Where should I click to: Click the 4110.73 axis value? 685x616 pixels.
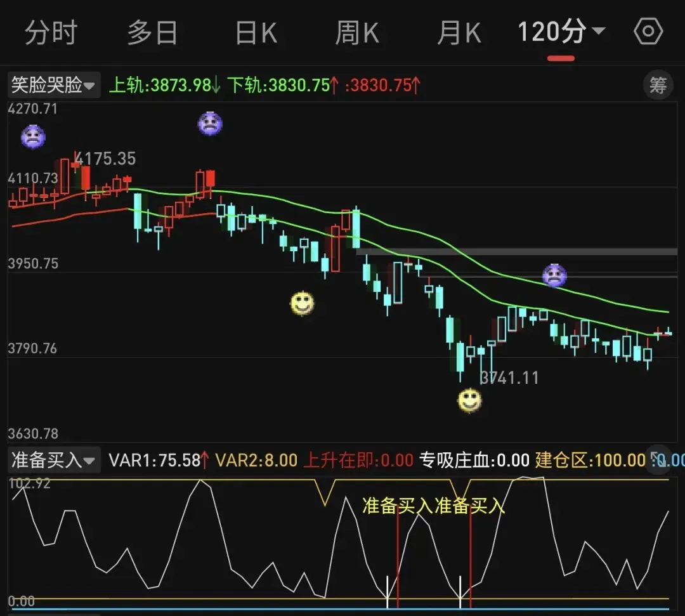(x=33, y=178)
